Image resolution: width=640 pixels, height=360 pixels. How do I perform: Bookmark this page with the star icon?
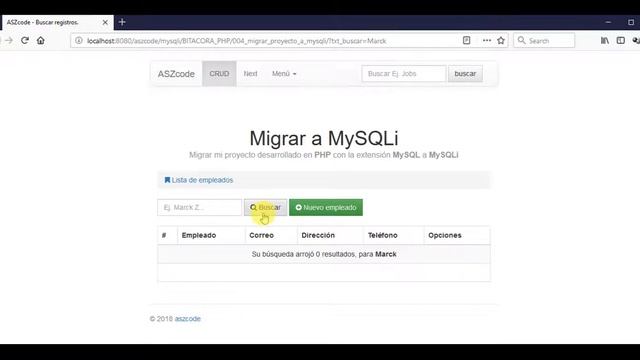501,40
